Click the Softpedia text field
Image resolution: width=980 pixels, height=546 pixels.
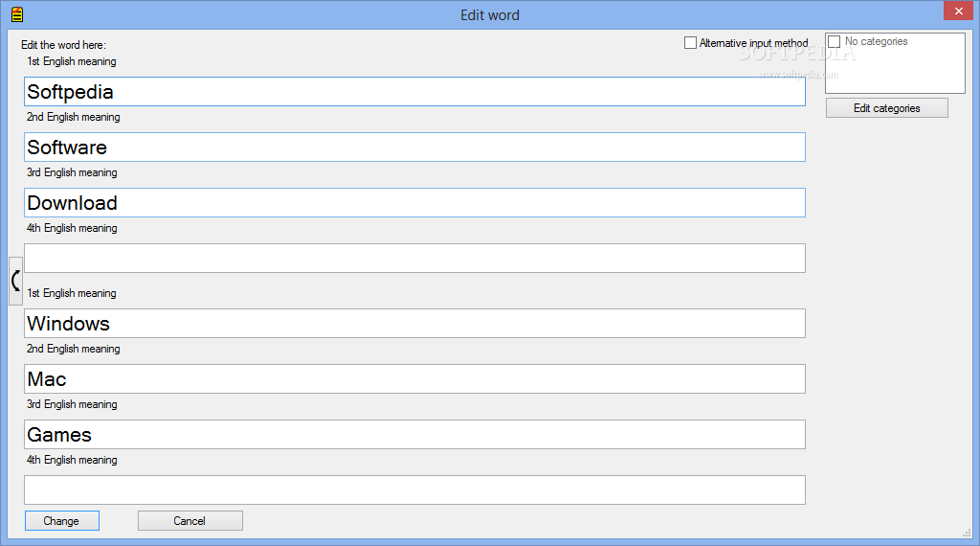tap(414, 91)
